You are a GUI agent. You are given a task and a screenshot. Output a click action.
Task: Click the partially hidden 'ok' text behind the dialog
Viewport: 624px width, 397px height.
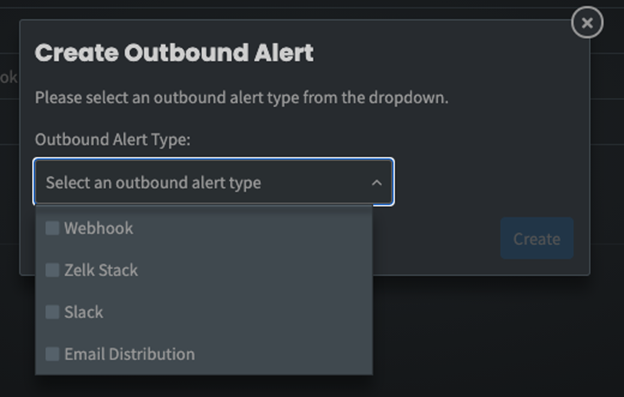pyautogui.click(x=8, y=77)
